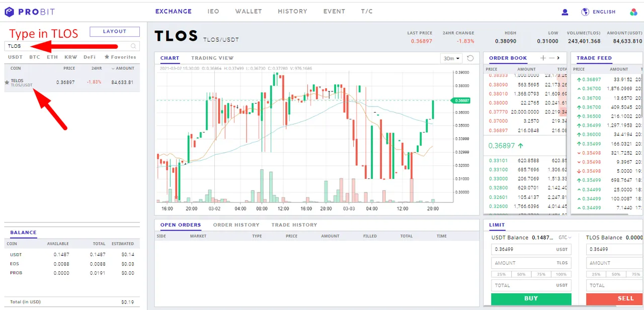Open the OPEN ORDERS tab
This screenshot has height=310, width=644.
point(181,225)
